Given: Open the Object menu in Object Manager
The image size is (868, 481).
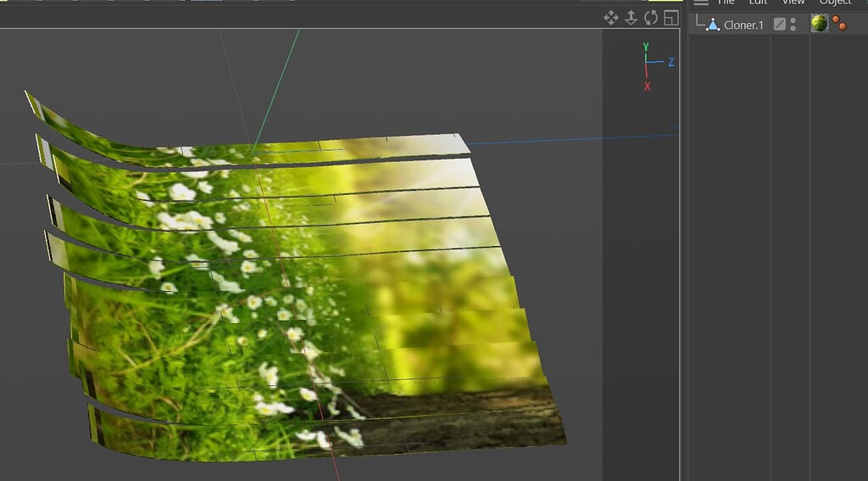Looking at the screenshot, I should click(x=834, y=3).
